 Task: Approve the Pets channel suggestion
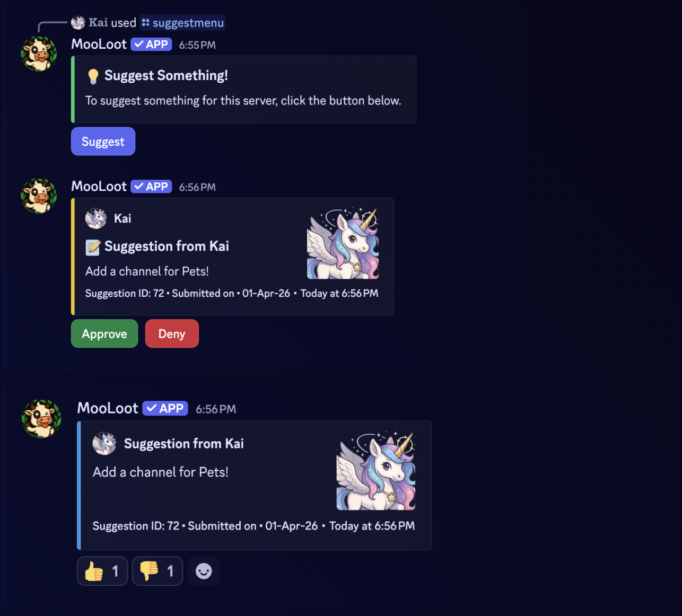pyautogui.click(x=104, y=333)
